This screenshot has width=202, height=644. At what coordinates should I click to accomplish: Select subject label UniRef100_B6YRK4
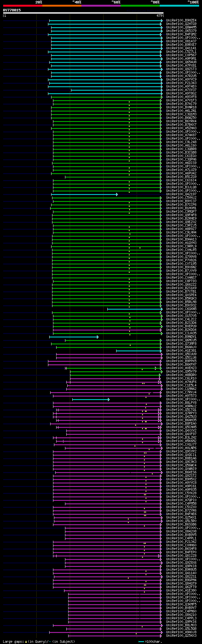point(181,121)
